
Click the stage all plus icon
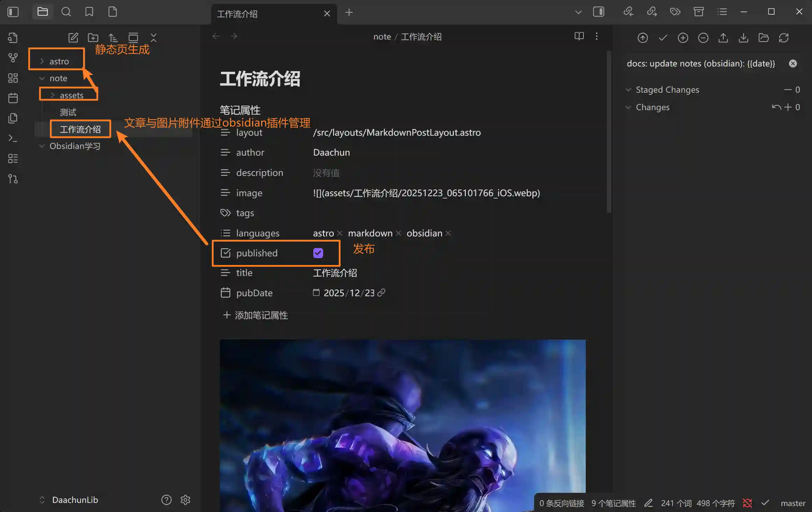coord(683,38)
